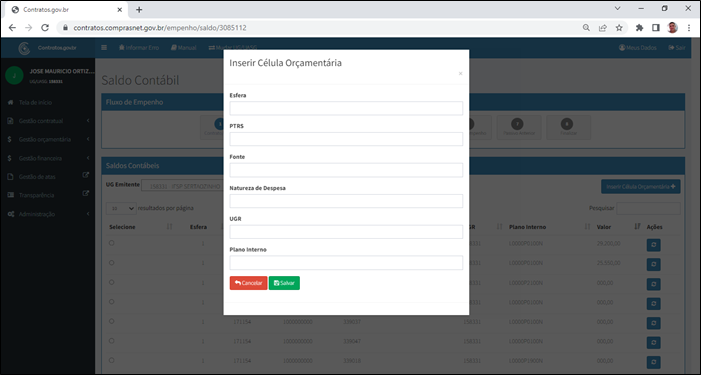Viewport: 701px width, 375px height.
Task: Open the Manual link
Action: (184, 47)
